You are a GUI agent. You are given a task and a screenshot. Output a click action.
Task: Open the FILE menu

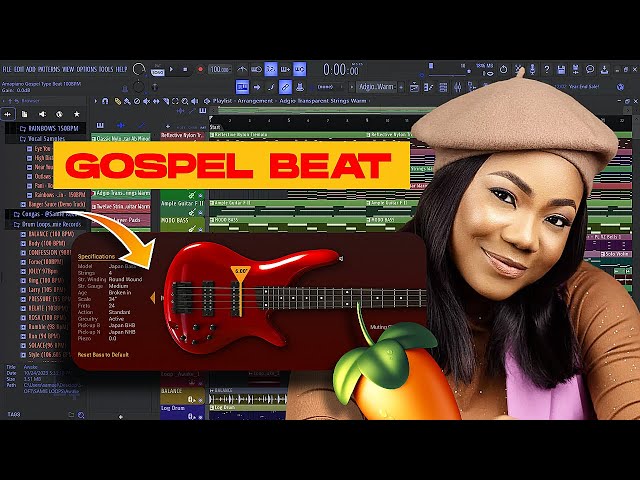[x=7, y=69]
